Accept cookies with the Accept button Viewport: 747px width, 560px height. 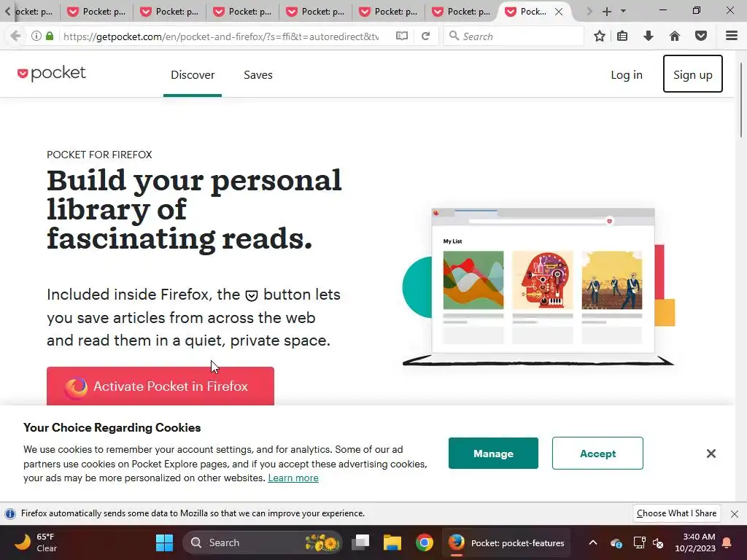pyautogui.click(x=597, y=454)
